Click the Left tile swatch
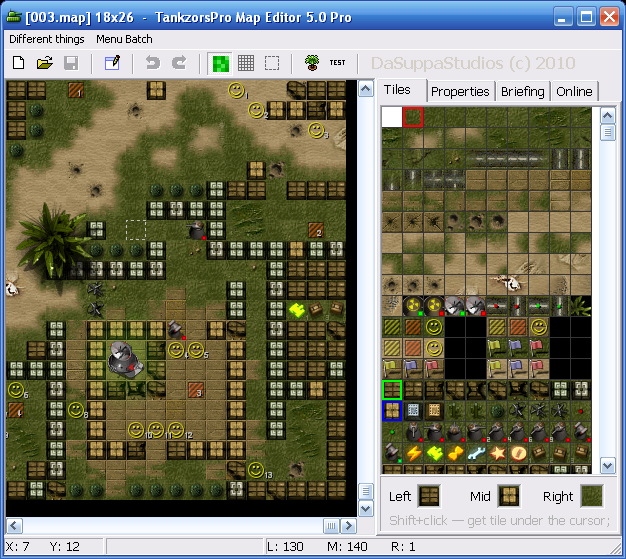Image resolution: width=626 pixels, height=559 pixels. [x=430, y=496]
